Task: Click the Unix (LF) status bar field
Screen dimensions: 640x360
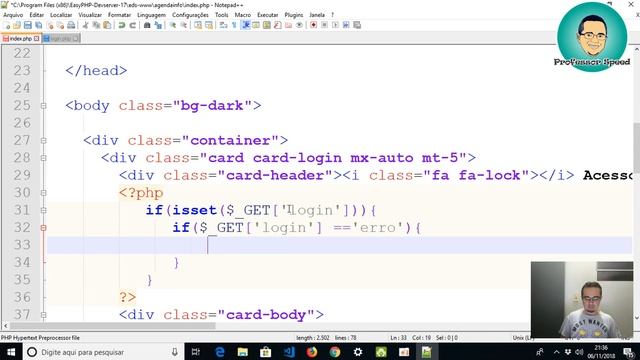Action: [522, 338]
